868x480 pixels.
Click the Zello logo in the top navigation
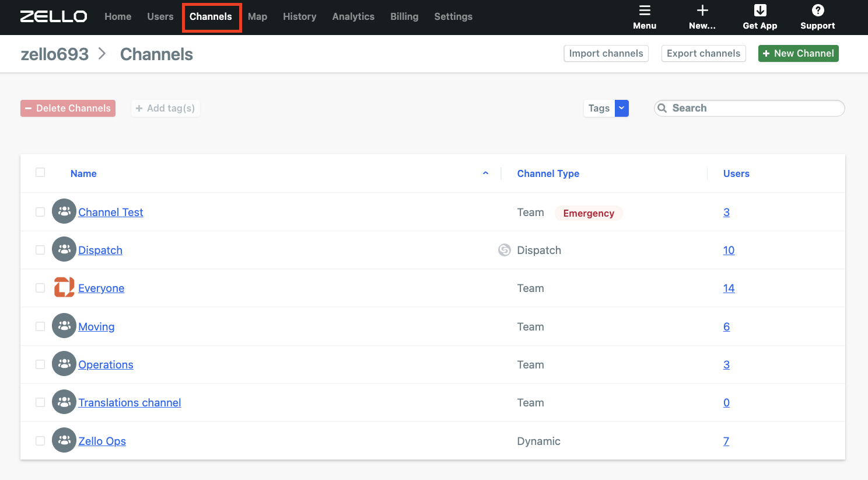(x=54, y=16)
